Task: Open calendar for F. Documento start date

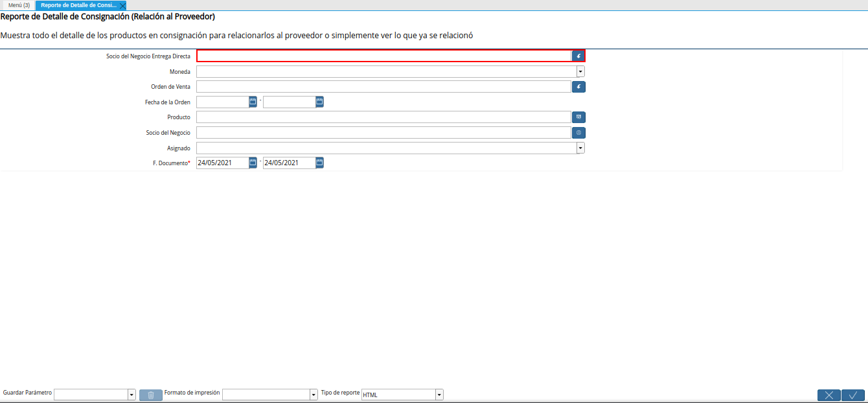Action: (253, 163)
